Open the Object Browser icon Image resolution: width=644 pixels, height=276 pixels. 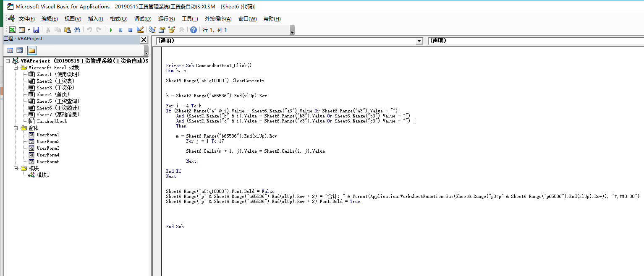(x=172, y=30)
